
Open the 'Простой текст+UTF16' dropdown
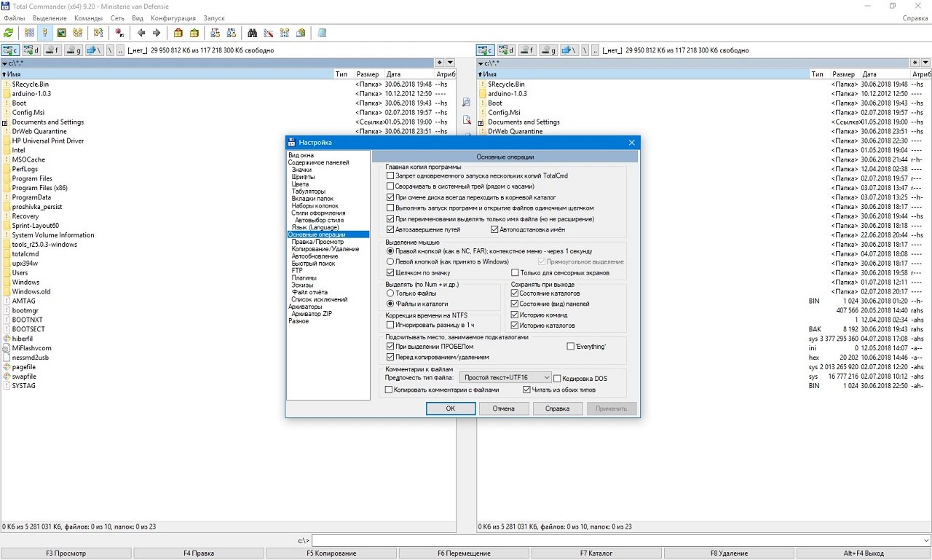coord(505,378)
